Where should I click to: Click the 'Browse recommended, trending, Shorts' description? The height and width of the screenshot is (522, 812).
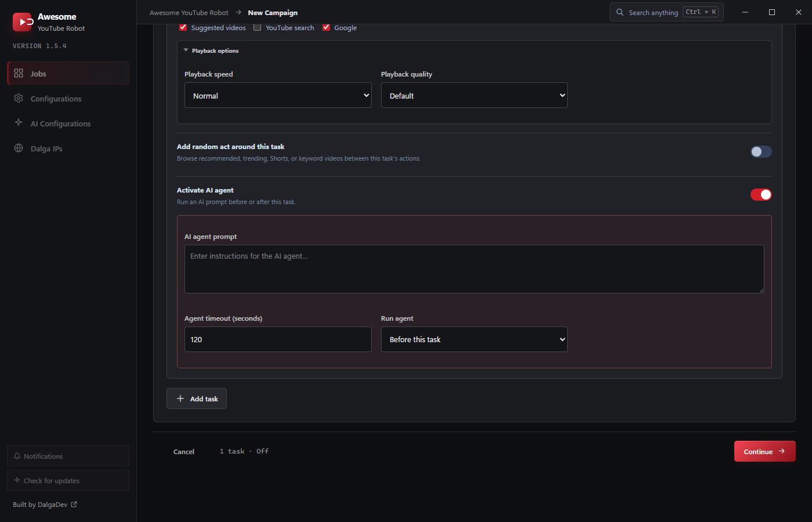coord(299,158)
